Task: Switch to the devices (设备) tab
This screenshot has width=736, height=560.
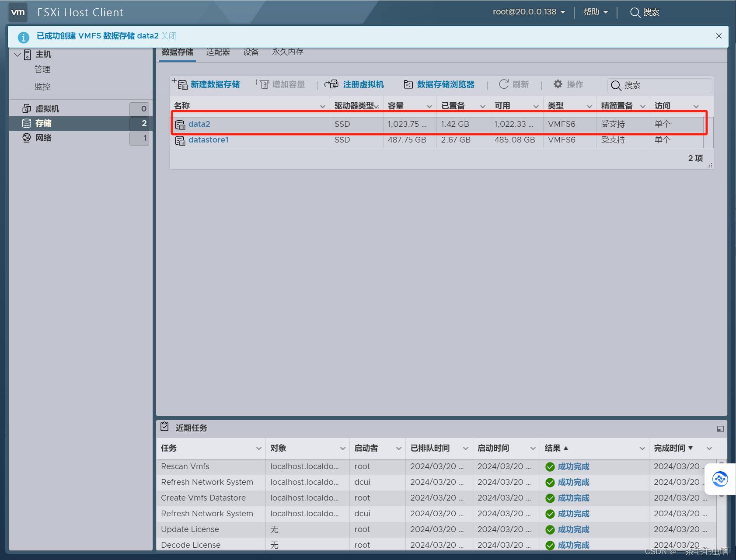Action: pyautogui.click(x=251, y=52)
